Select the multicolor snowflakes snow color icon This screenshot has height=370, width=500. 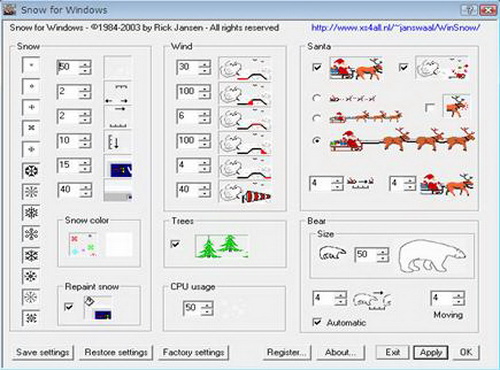(83, 244)
